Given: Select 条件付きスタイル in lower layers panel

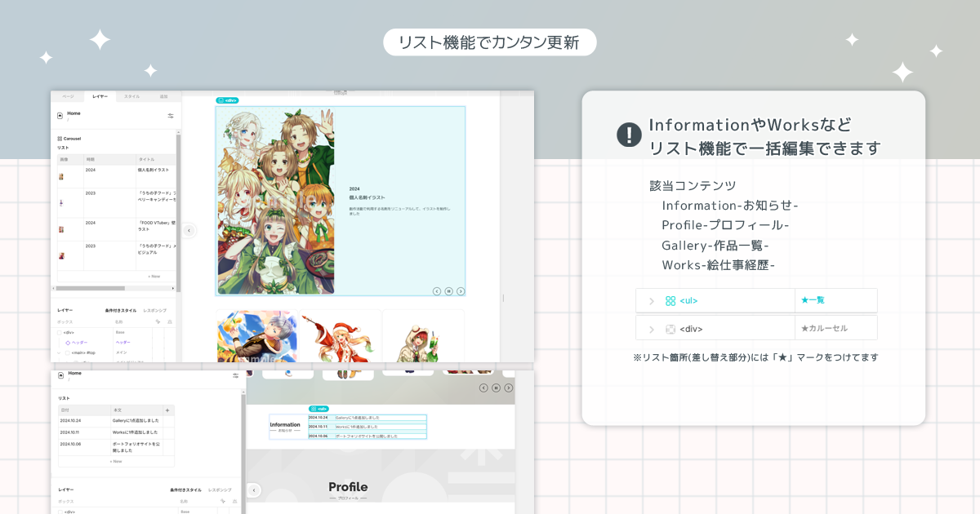Looking at the screenshot, I should pyautogui.click(x=186, y=490).
